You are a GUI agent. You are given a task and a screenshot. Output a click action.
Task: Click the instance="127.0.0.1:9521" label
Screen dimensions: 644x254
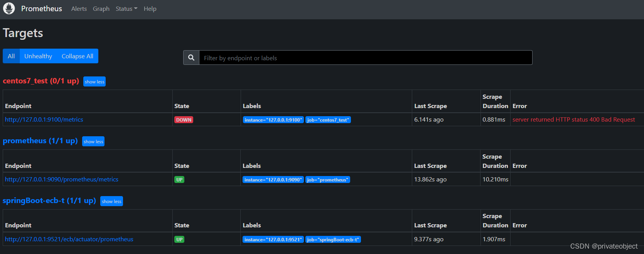(x=273, y=239)
